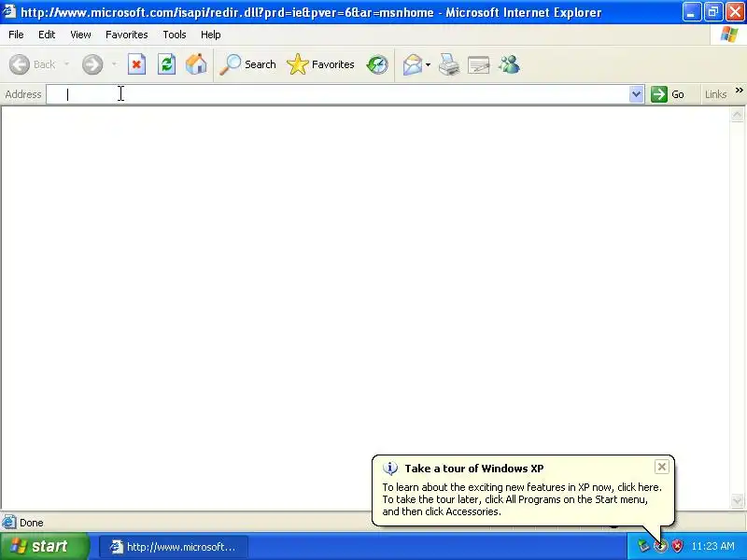Select the Internet Explorer taskbar button
Viewport: 747px width, 560px height.
click(x=174, y=547)
